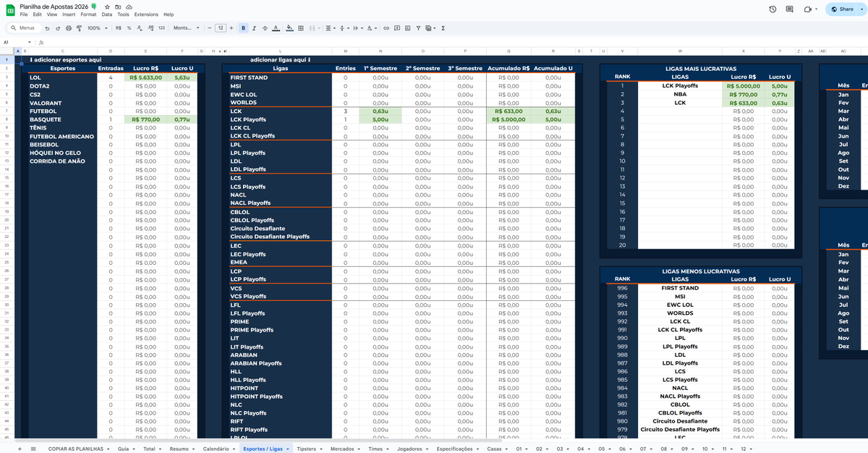The width and height of the screenshot is (868, 453).
Task: Open the Format menu
Action: click(88, 14)
